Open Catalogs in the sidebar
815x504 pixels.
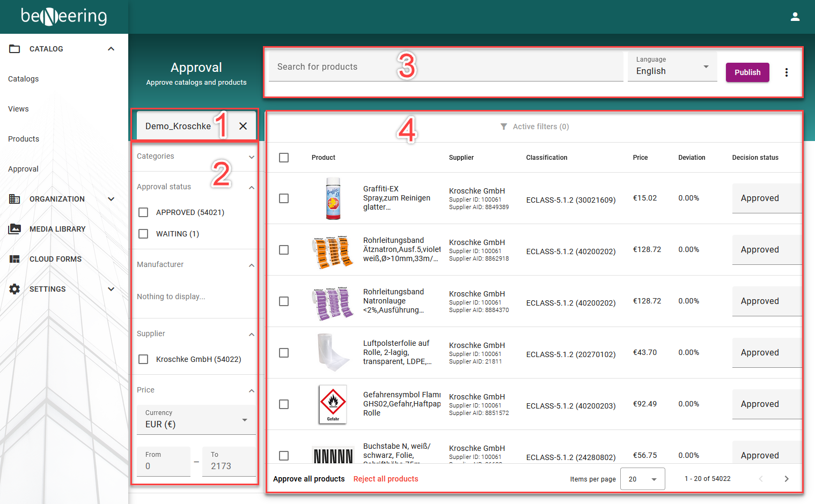pos(24,79)
